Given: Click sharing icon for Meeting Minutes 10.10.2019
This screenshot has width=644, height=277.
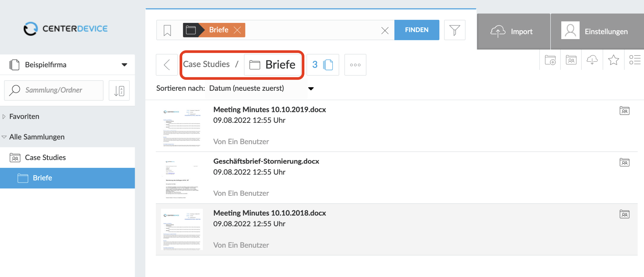Looking at the screenshot, I should coord(624,111).
